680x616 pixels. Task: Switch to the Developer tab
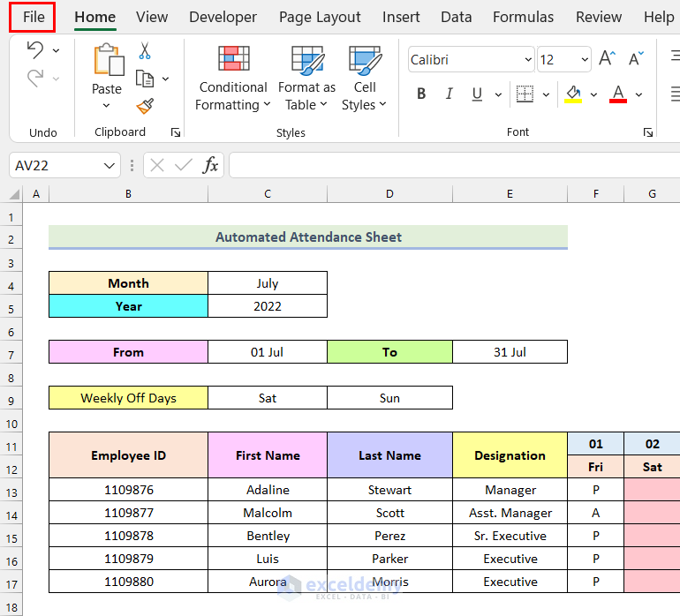click(223, 18)
